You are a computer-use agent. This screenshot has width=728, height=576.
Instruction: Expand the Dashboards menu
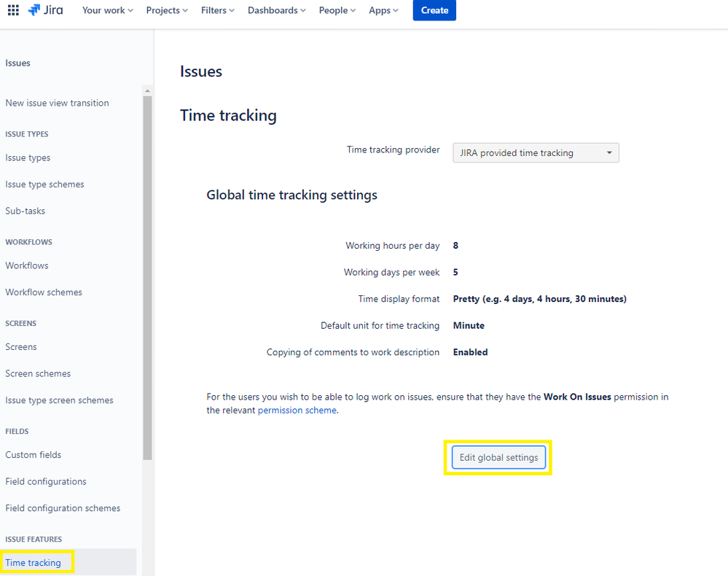pos(276,10)
